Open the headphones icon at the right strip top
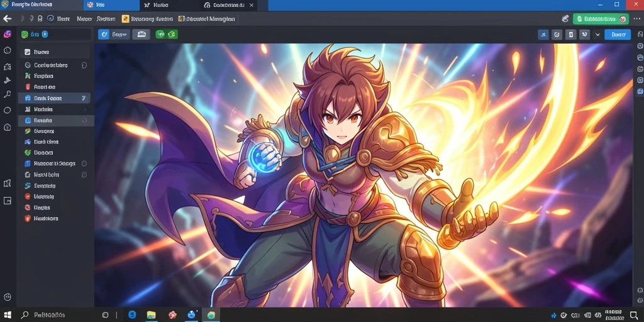Viewport: 644px width, 322px height. pyautogui.click(x=640, y=35)
